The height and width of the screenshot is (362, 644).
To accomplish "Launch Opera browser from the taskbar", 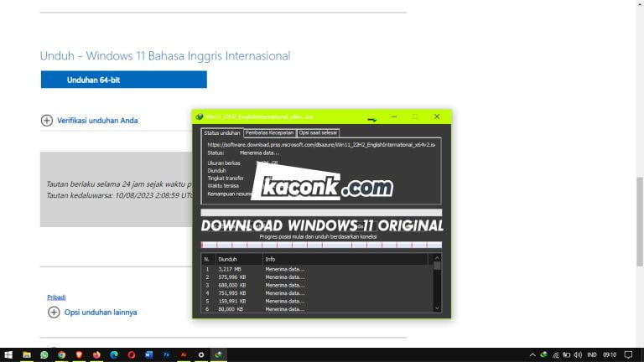I will point(132,354).
